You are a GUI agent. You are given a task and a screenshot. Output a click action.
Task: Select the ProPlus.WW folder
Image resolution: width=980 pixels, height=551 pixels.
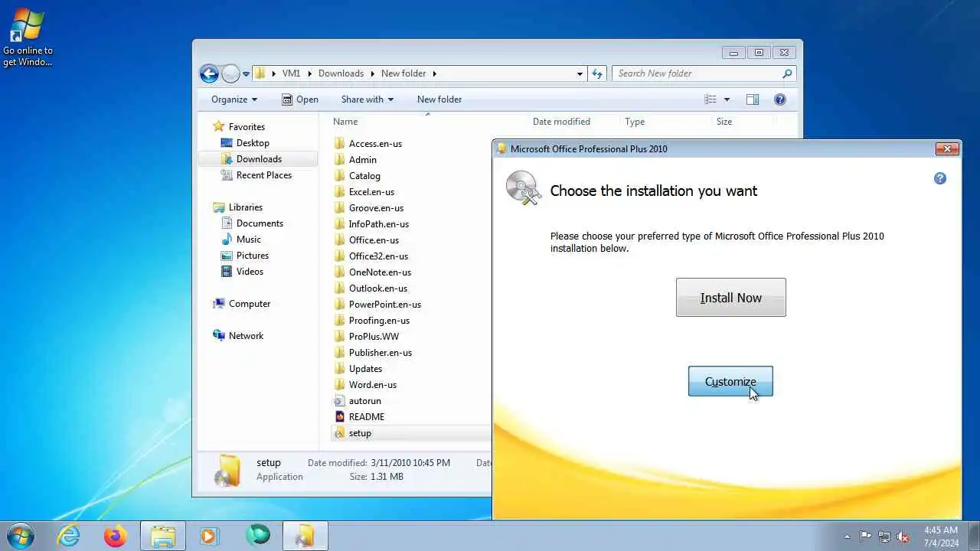374,337
